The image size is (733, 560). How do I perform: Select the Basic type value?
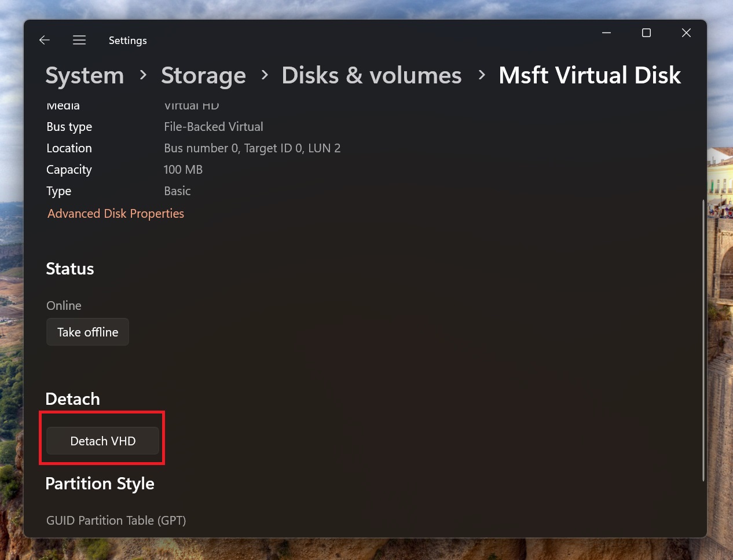coord(177,191)
